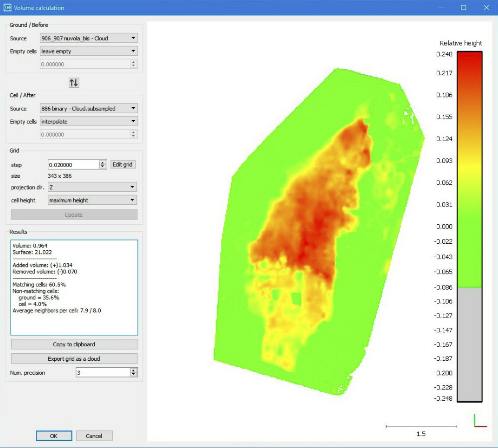The image size is (498, 448).
Task: Open Ceil Empty cells 'interpolate' dropdown
Action: point(89,121)
